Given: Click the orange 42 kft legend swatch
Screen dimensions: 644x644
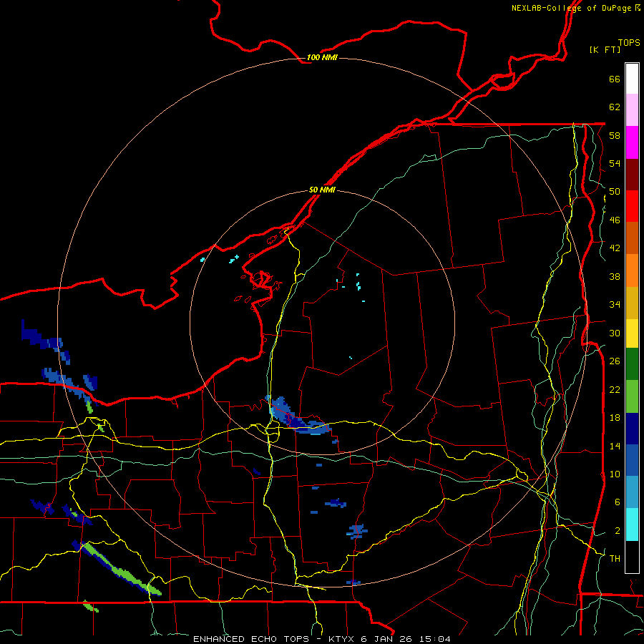Looking at the screenshot, I should pos(632,270).
